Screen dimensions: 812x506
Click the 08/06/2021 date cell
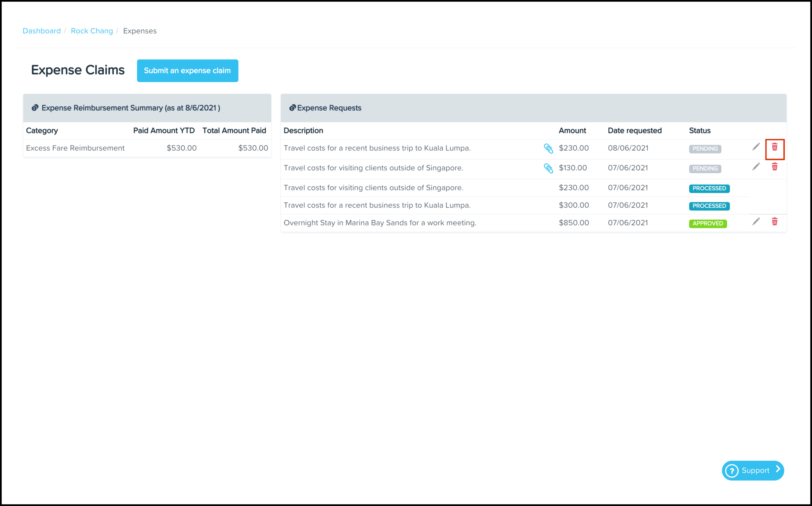point(628,148)
